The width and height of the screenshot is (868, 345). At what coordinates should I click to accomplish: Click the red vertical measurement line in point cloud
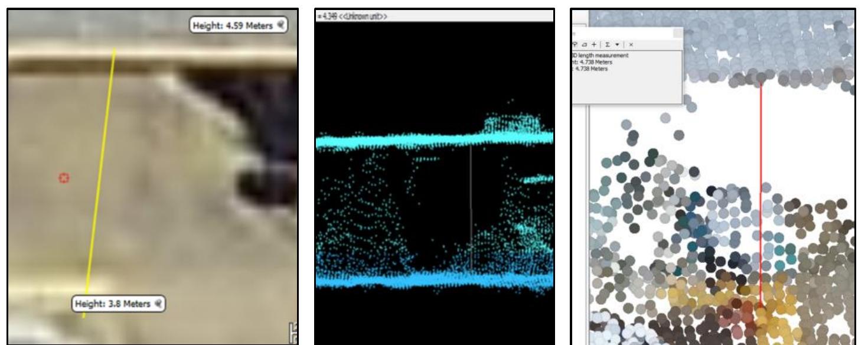(x=761, y=195)
